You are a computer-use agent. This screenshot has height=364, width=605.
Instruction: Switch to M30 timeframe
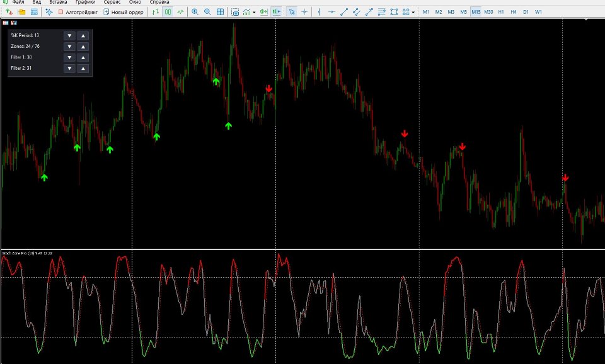coord(488,12)
